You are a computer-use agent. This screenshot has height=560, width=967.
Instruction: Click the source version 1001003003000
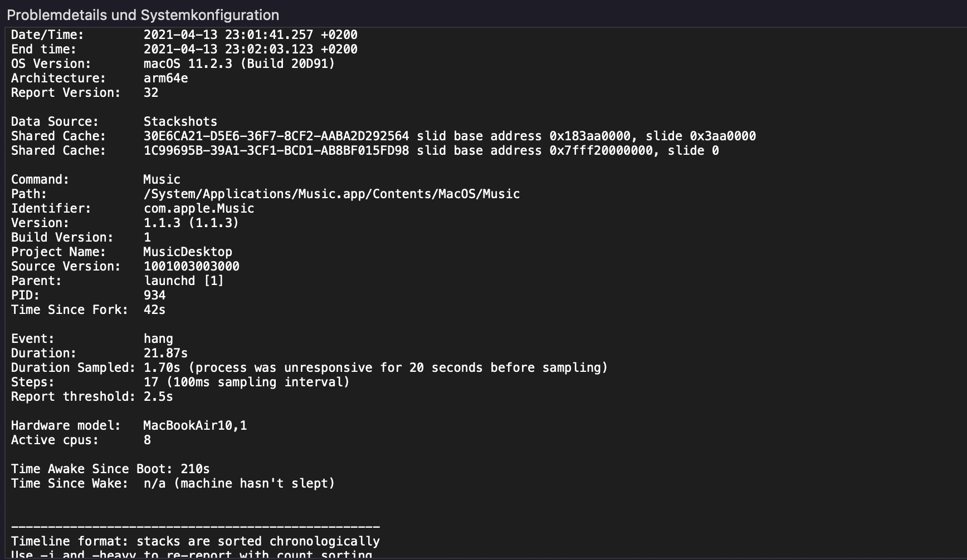(191, 267)
